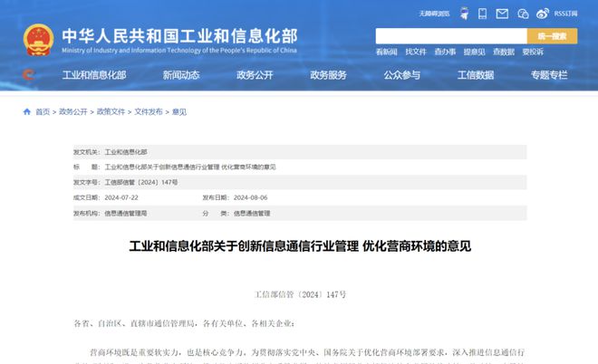Click the home icon in breadcrumb
The image size is (598, 364).
pos(26,111)
